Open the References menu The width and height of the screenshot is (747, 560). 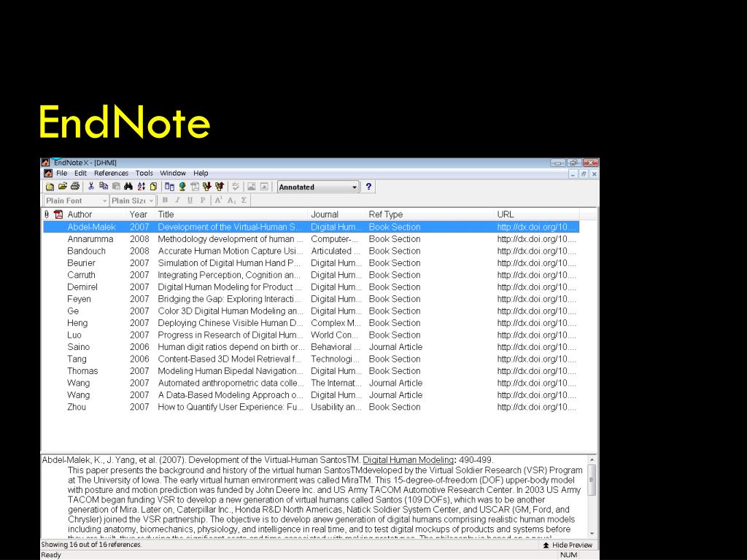111,174
